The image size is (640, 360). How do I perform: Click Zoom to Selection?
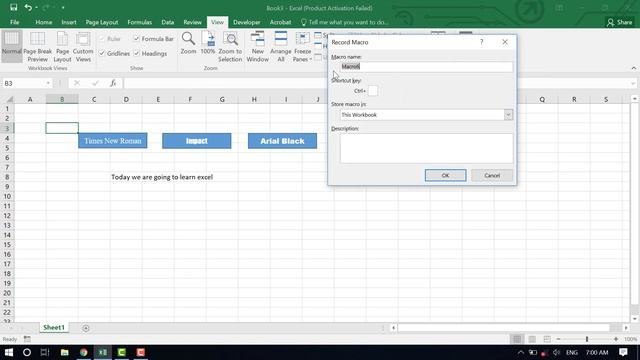point(230,46)
